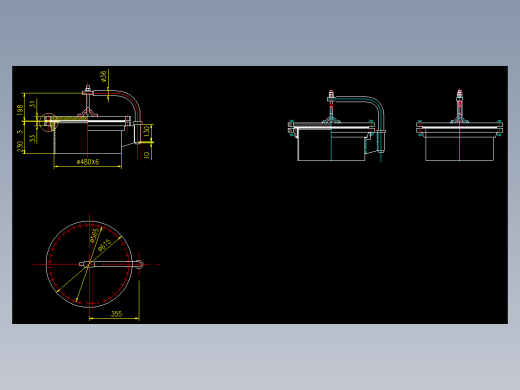This screenshot has width=520, height=390.
Task: Pick the 198 vertical dimension text
Action: 20,110
